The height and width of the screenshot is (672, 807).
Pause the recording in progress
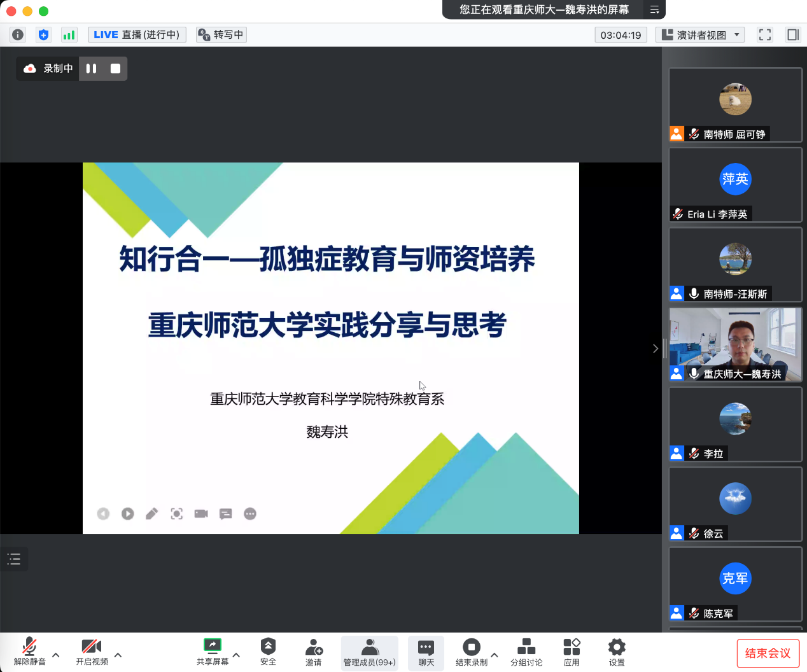(x=91, y=69)
